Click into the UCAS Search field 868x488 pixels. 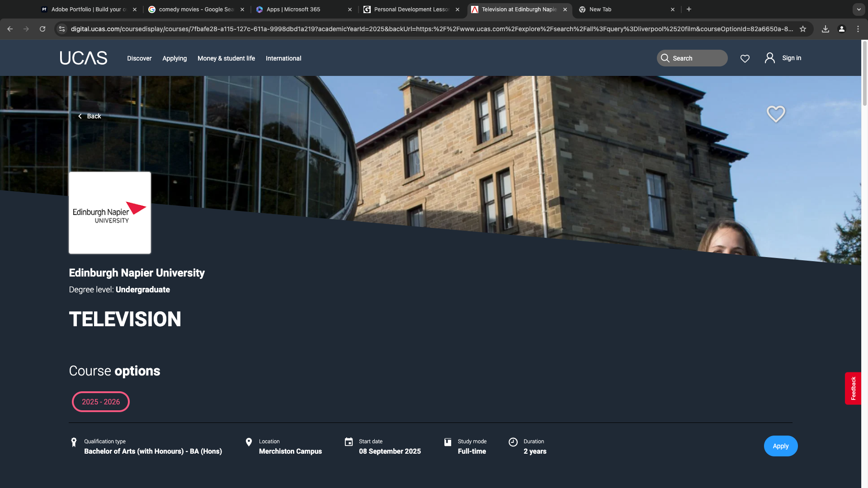click(x=692, y=58)
